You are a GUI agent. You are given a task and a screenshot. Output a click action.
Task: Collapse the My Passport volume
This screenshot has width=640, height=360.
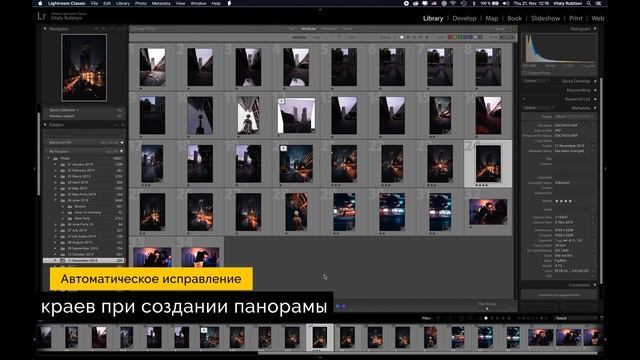(x=122, y=151)
